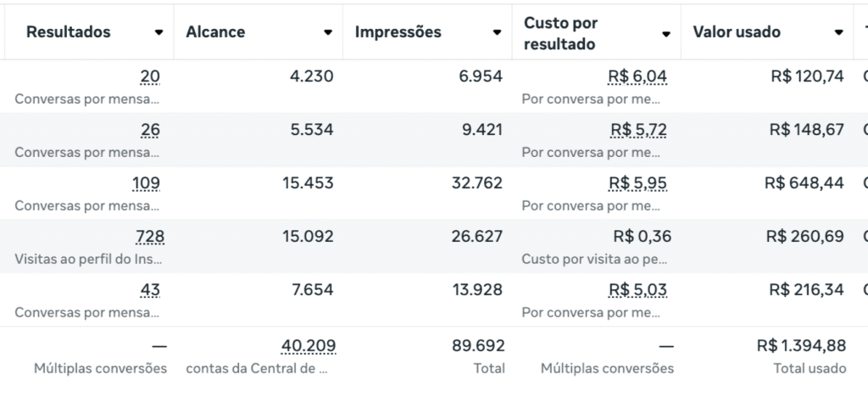Viewport: 868px width, 409px height.
Task: Click the 728 profile visits result
Action: (x=150, y=238)
